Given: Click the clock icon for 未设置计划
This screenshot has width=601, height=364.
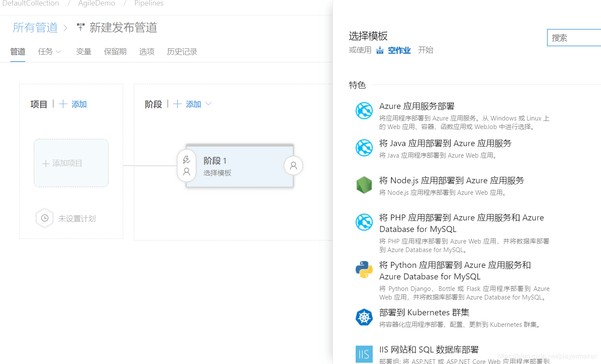Looking at the screenshot, I should pyautogui.click(x=44, y=218).
